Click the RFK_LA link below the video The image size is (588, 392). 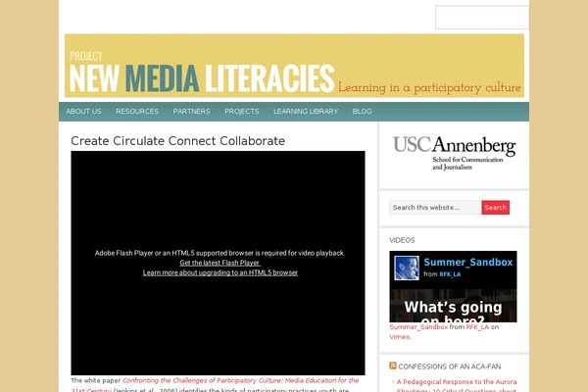[x=477, y=327]
